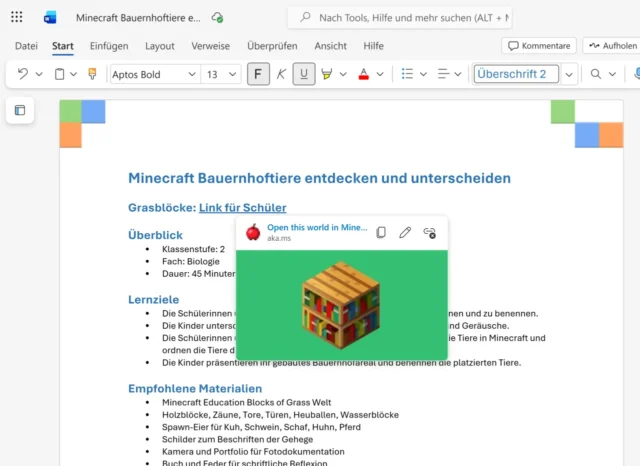
Task: Click the bullet list icon
Action: tap(407, 74)
